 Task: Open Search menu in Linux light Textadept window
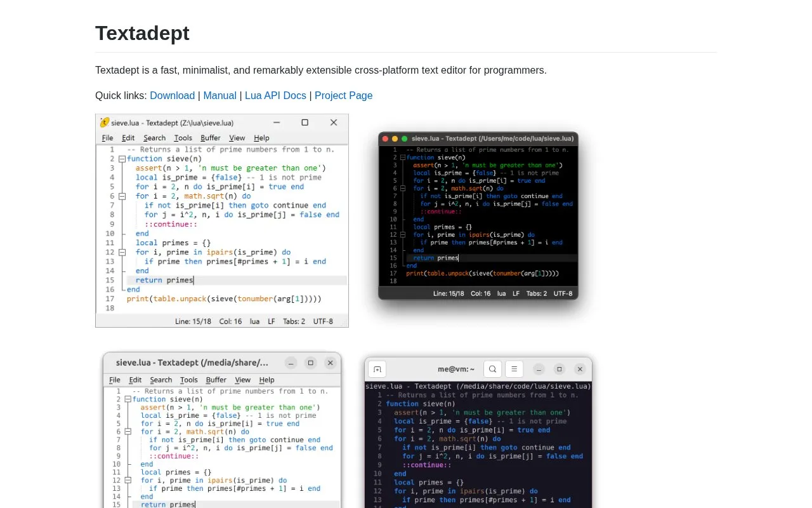click(x=161, y=380)
